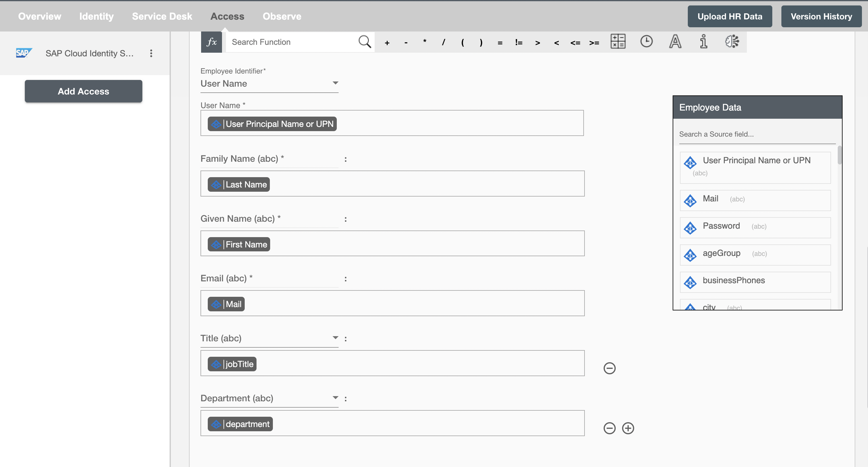
Task: Click the fx formula editor icon
Action: (211, 42)
